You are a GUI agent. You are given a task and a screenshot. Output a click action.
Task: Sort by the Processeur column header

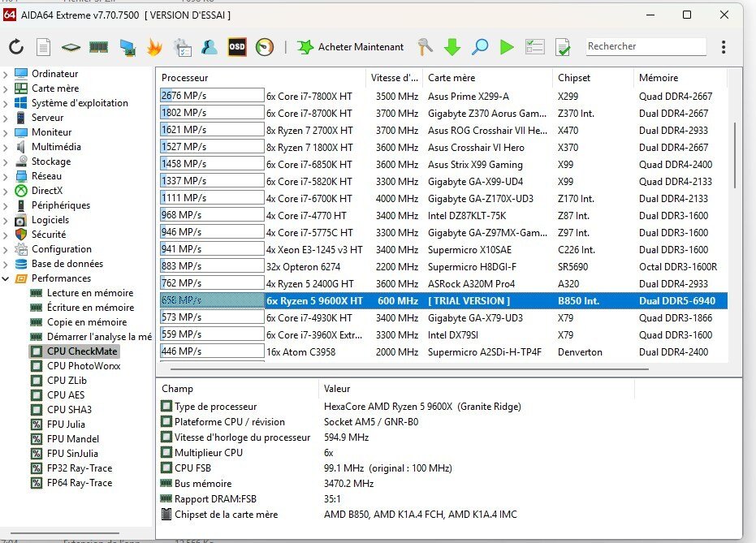(x=210, y=78)
